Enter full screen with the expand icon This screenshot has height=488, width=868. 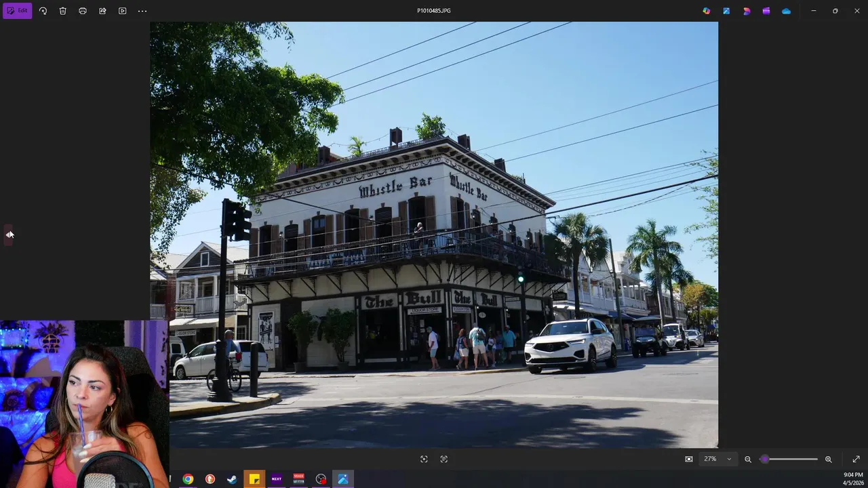click(856, 459)
